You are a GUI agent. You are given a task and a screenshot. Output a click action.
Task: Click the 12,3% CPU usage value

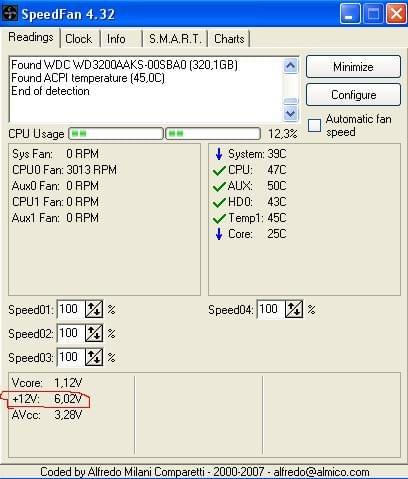283,134
